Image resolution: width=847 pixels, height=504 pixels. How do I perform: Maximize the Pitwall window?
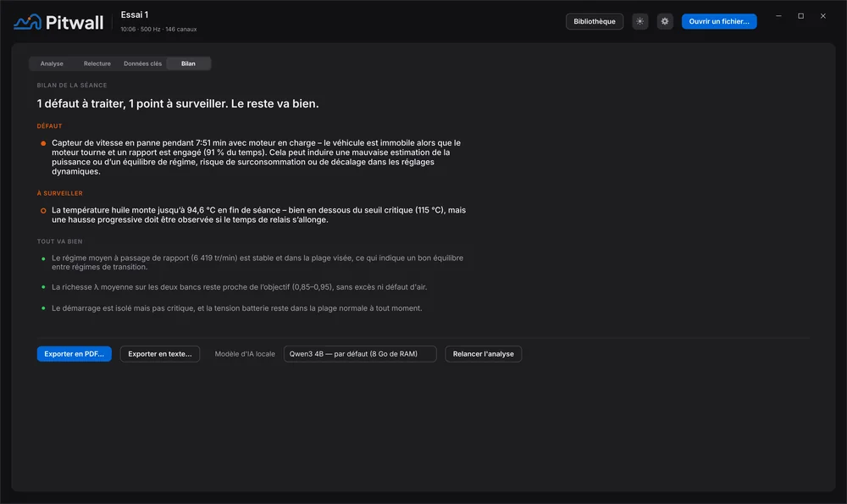point(801,16)
